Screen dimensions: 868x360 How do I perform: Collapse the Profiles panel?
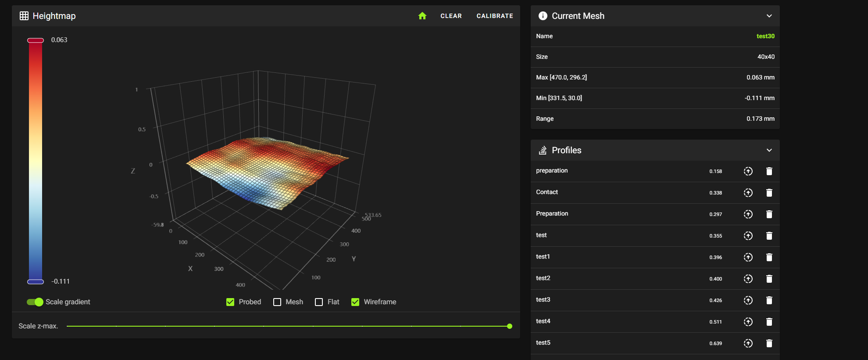769,150
